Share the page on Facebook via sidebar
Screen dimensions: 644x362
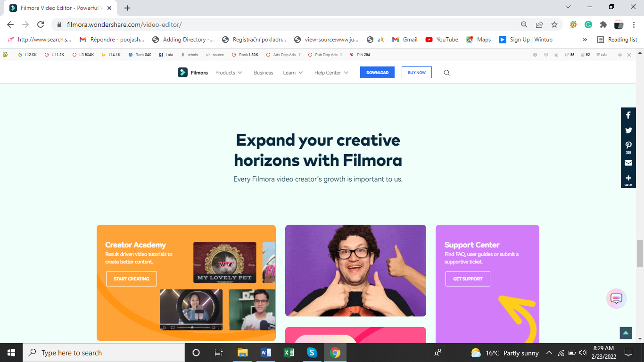click(x=628, y=115)
